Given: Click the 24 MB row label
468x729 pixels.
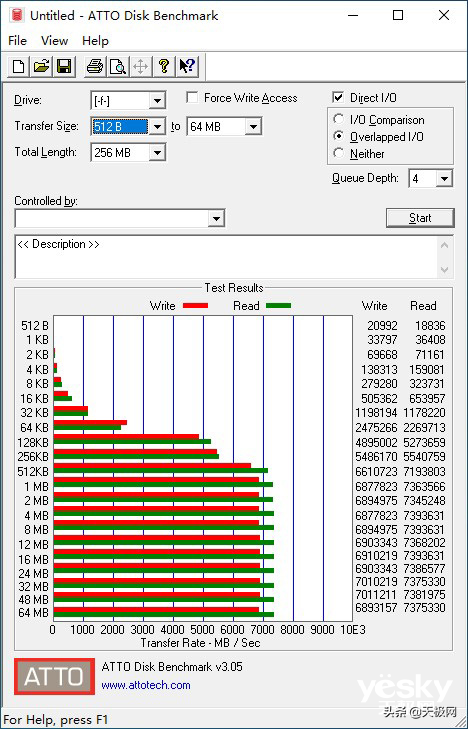Looking at the screenshot, I should pos(33,573).
